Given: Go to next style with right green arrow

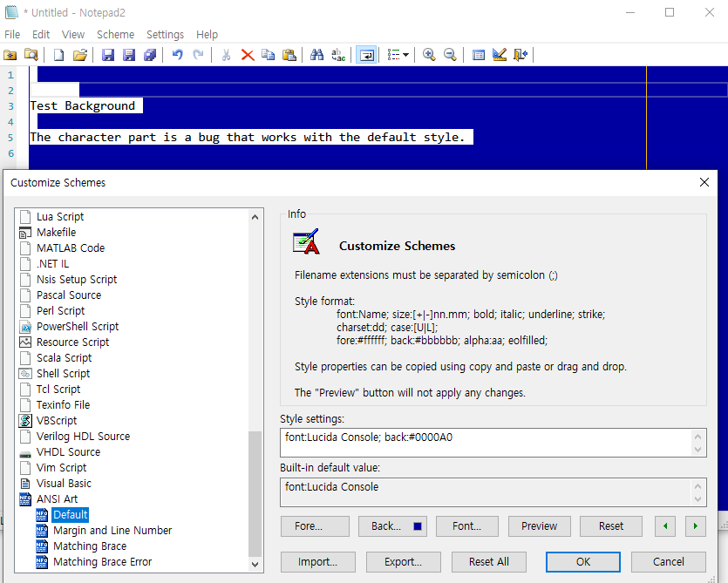Looking at the screenshot, I should click(696, 526).
